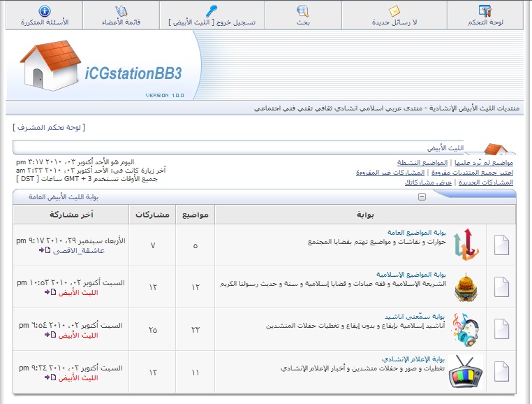Open لوحة تحكم المشرف moderator panel link
Image resolution: width=532 pixels, height=404 pixels.
click(49, 127)
